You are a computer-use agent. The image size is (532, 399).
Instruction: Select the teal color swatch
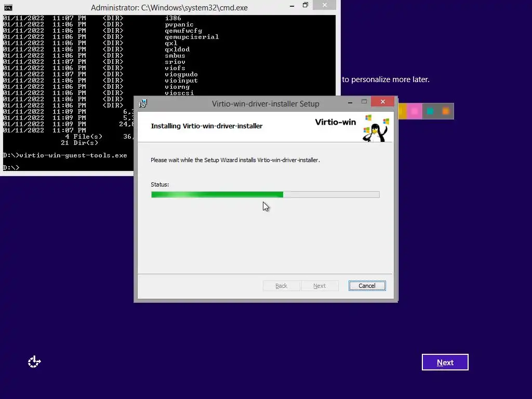[430, 111]
